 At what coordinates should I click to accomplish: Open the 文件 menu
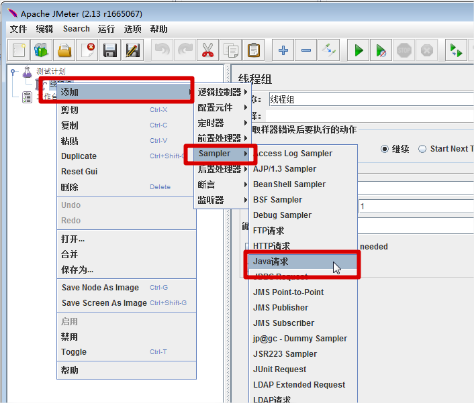(18, 29)
